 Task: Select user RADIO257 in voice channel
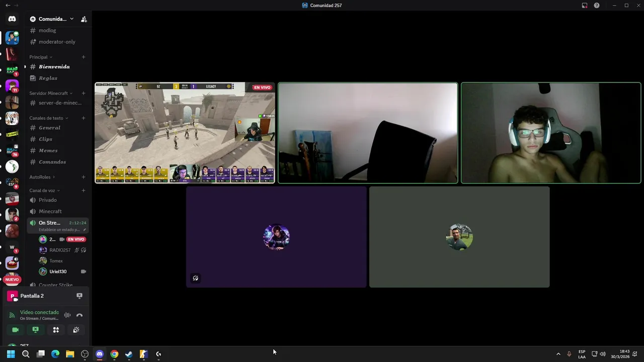click(60, 250)
